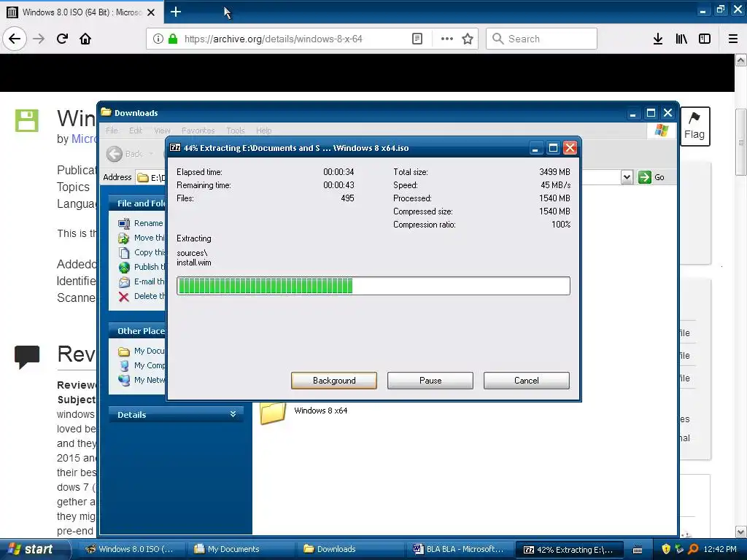Image resolution: width=747 pixels, height=560 pixels.
Task: Expand the Details panel chevron
Action: [x=233, y=414]
